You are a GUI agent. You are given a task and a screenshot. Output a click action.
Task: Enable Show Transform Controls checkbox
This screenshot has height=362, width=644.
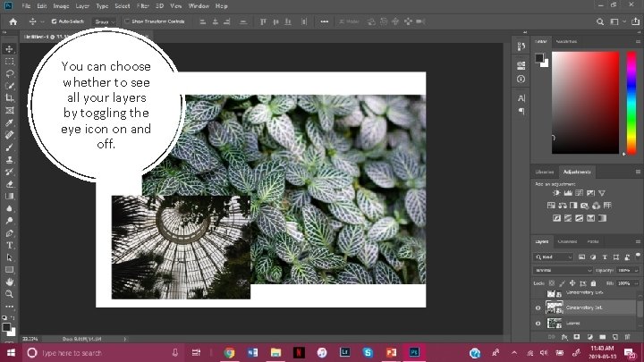pos(127,21)
